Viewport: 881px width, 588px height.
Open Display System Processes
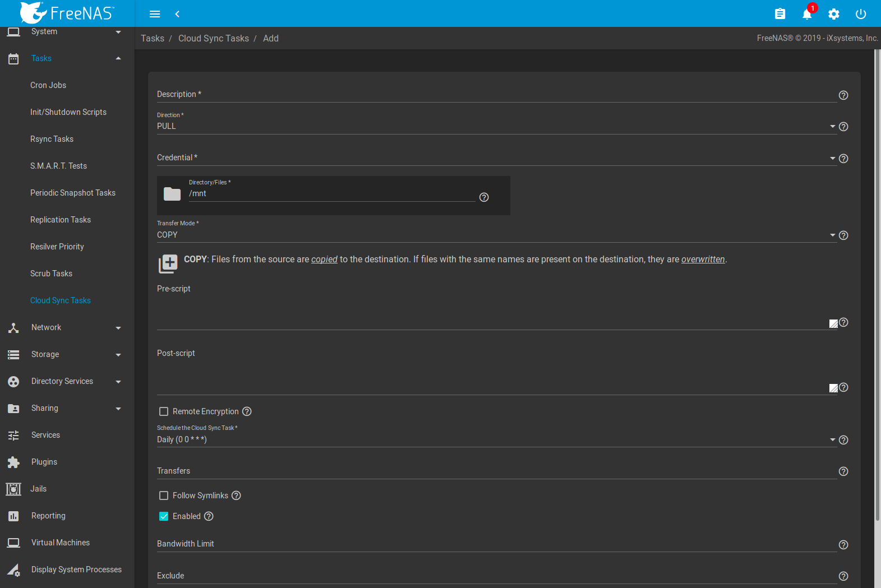tap(76, 570)
